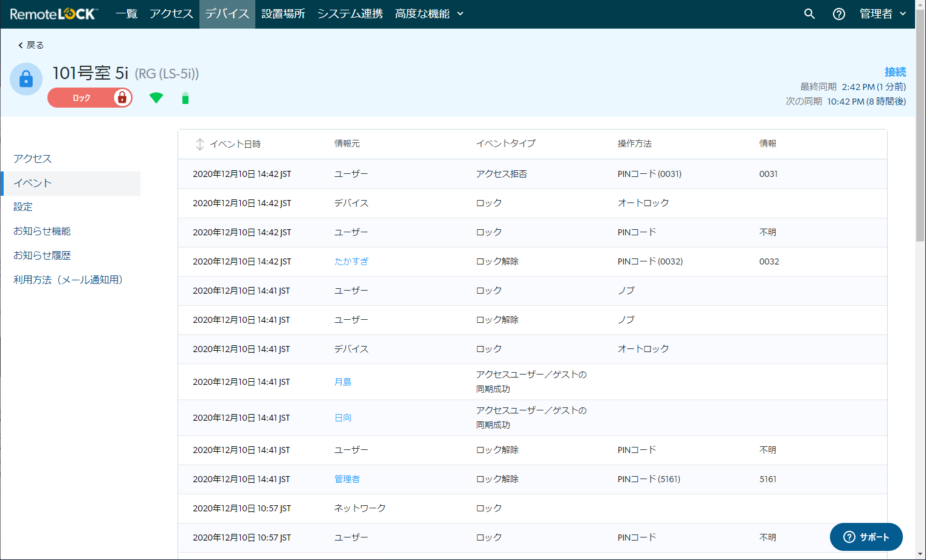Click the blue padlock device icon
926x560 pixels.
click(x=26, y=79)
